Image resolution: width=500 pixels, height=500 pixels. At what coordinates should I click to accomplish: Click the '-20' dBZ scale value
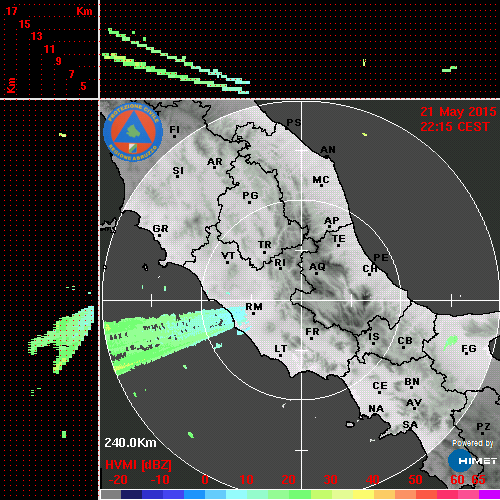(118, 480)
